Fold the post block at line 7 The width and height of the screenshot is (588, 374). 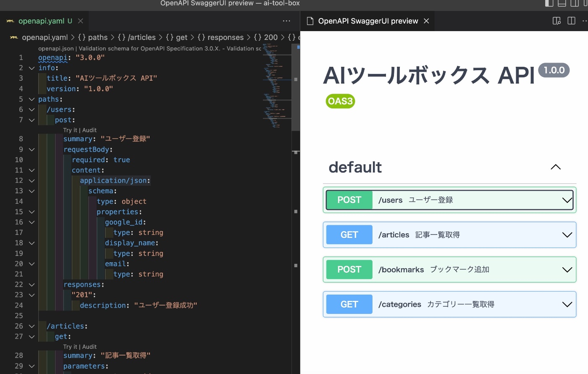31,120
